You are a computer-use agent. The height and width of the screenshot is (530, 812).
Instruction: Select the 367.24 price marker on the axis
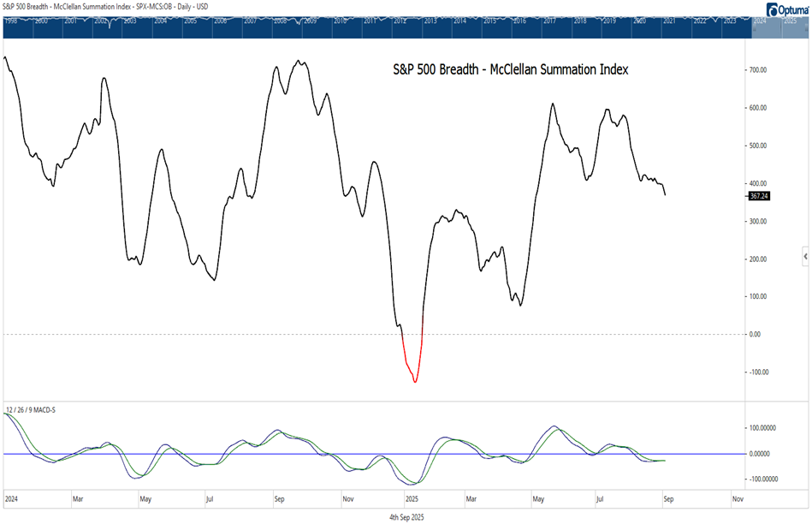[x=758, y=197]
